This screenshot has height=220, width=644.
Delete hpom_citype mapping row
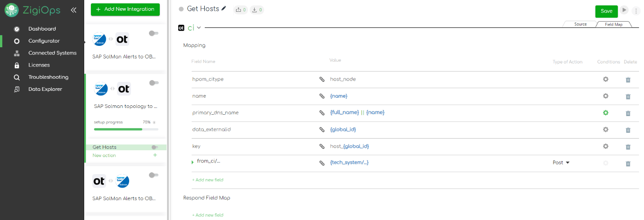(x=628, y=80)
